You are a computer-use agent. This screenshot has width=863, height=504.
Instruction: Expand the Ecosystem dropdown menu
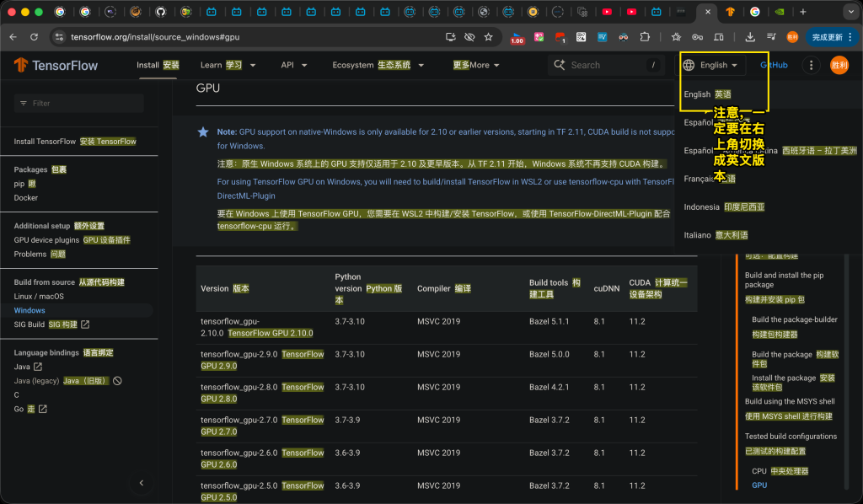[x=378, y=65]
